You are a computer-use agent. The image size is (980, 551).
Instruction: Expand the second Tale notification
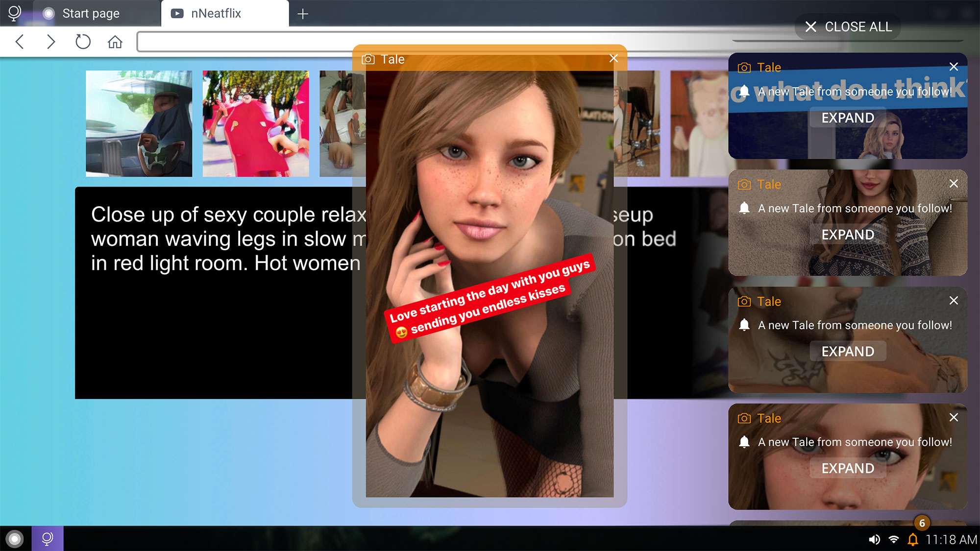[847, 235]
